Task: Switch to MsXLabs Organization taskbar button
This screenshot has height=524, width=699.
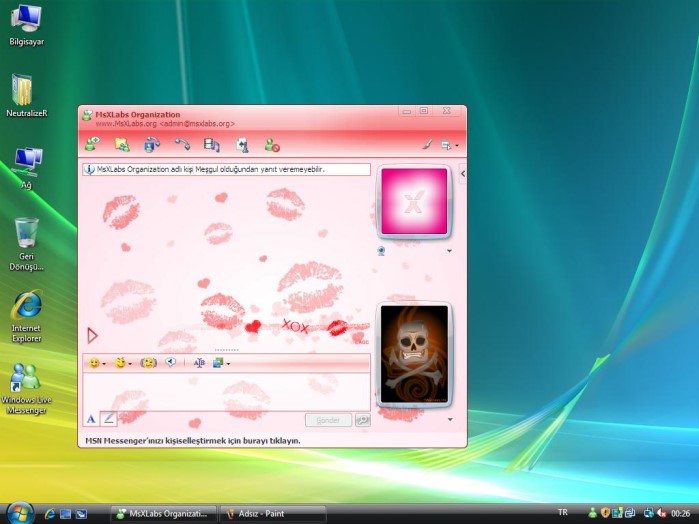Action: (163, 514)
